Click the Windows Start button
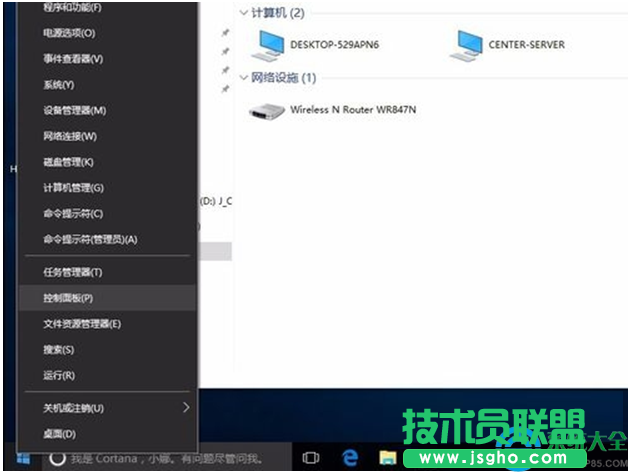This screenshot has height=474, width=630. pos(22,458)
